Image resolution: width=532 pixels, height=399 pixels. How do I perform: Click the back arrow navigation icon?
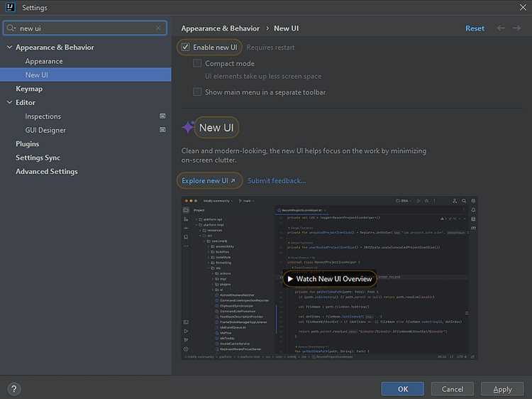point(501,28)
